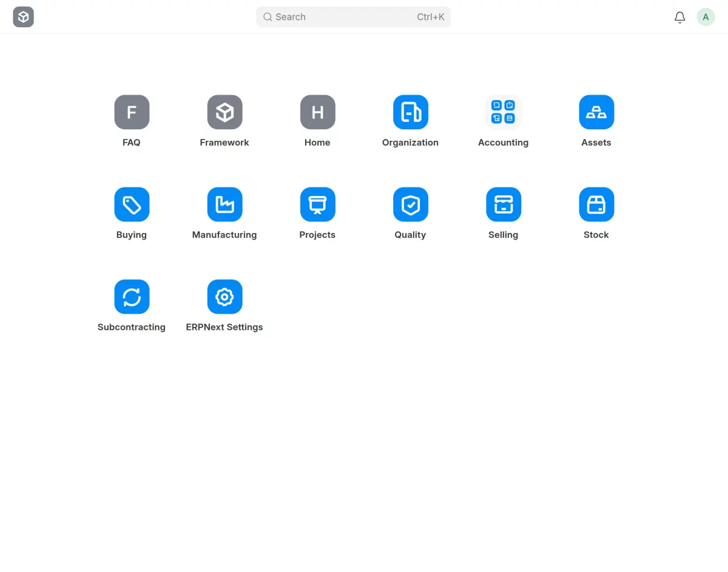Open the Home workspace icon
The image size is (728, 572).
click(317, 112)
